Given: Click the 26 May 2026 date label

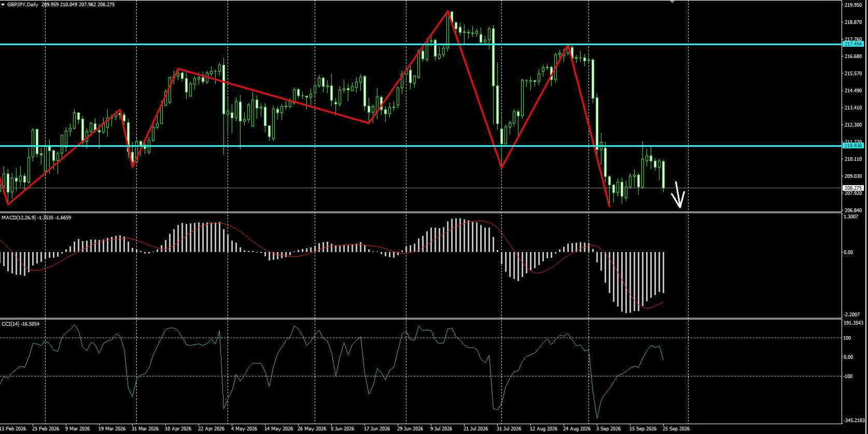Looking at the screenshot, I should (x=313, y=429).
